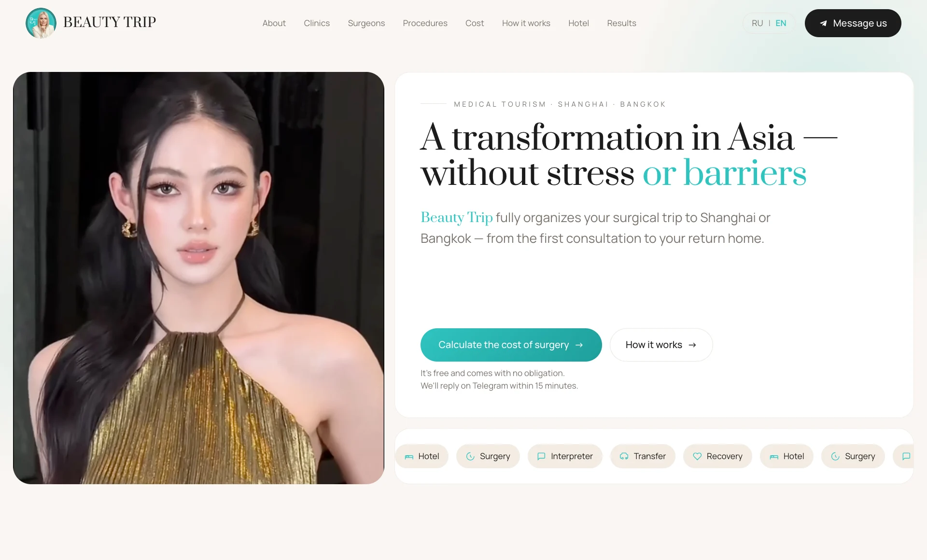Viewport: 927px width, 560px height.
Task: Select Procedures in the top menu
Action: click(x=425, y=23)
